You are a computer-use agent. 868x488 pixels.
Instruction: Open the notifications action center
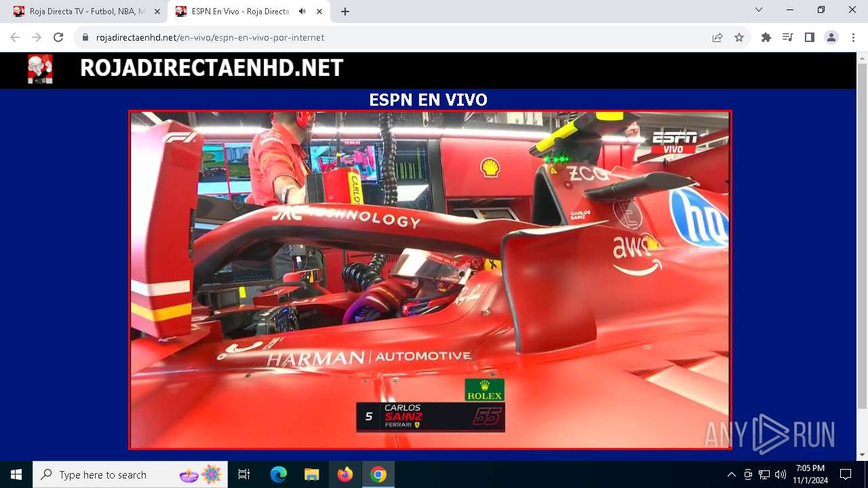(846, 474)
